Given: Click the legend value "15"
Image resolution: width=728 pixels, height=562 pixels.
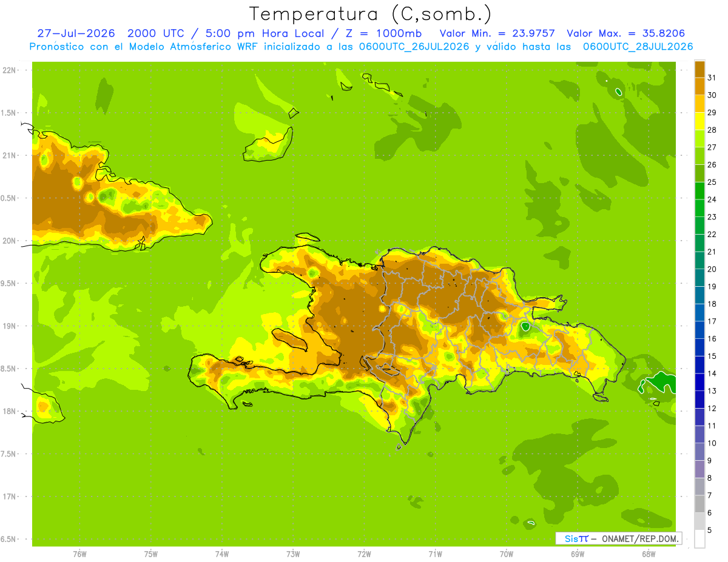Looking at the screenshot, I should click(x=712, y=356).
